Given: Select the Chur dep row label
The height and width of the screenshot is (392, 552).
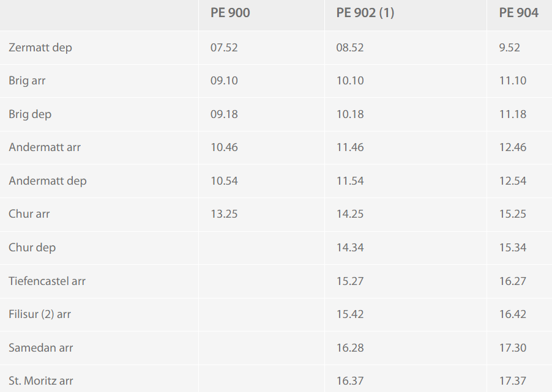Looking at the screenshot, I should (32, 248).
